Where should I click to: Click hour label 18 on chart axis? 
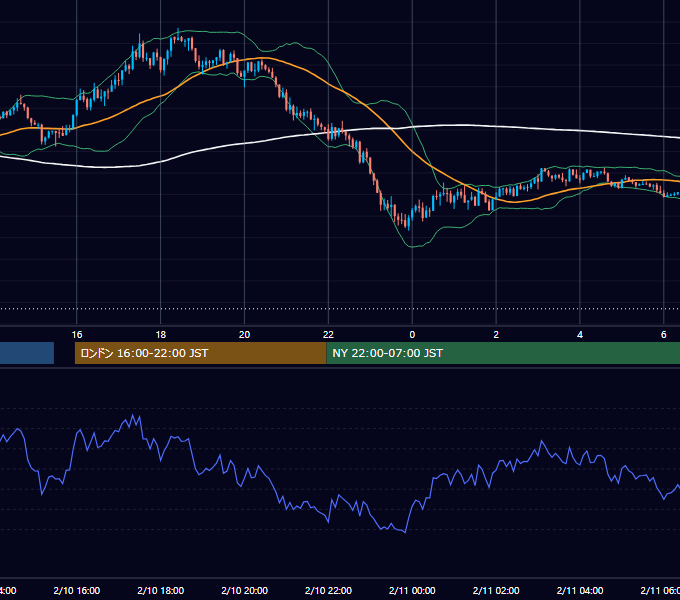pos(160,335)
